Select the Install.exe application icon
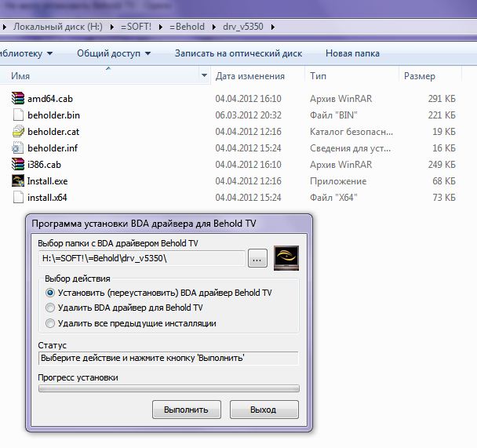Viewport: 477px width, 448px height. click(x=19, y=181)
